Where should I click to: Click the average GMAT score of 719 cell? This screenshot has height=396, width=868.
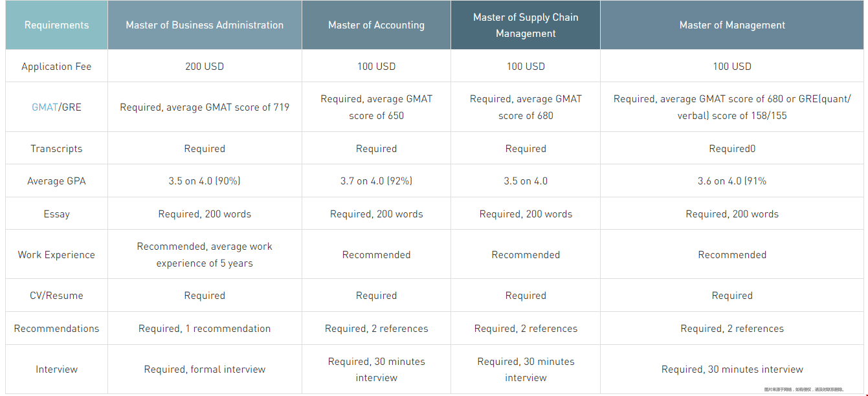[x=205, y=107]
